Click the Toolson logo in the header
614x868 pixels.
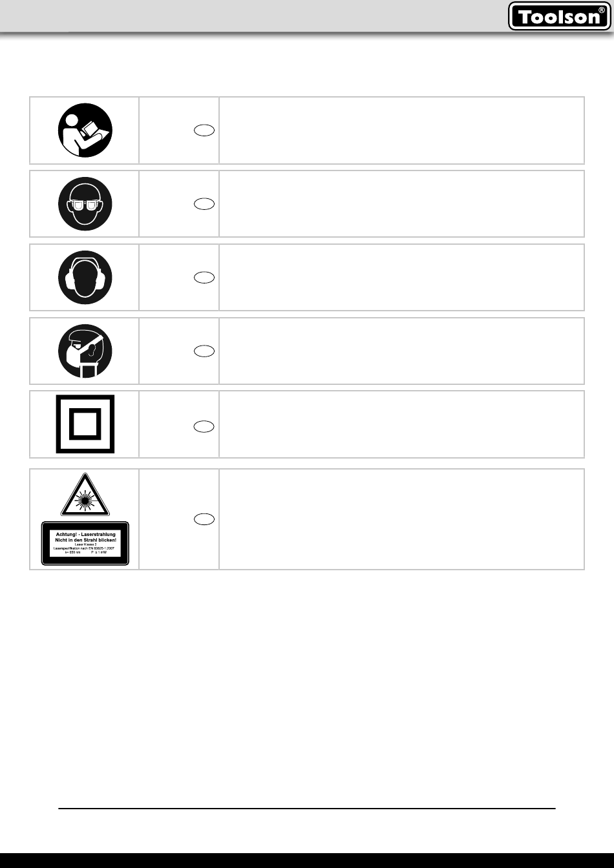[x=560, y=16]
